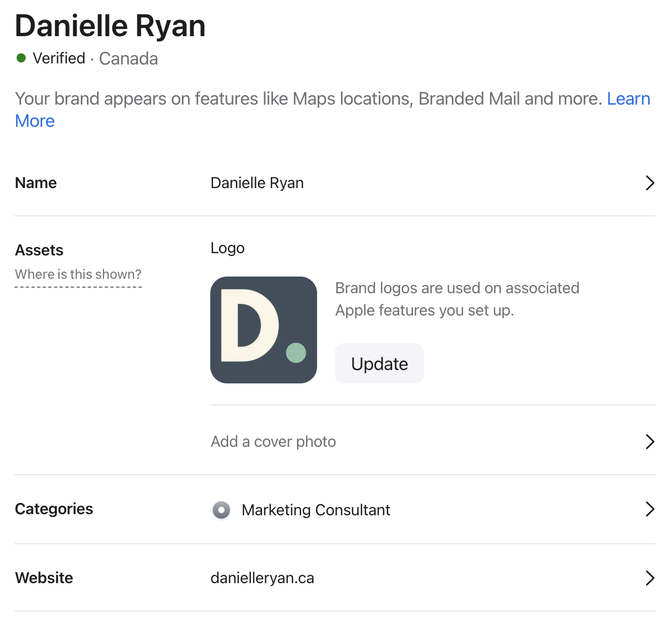Image resolution: width=672 pixels, height=621 pixels.
Task: Click the Update logo button
Action: pos(379,363)
